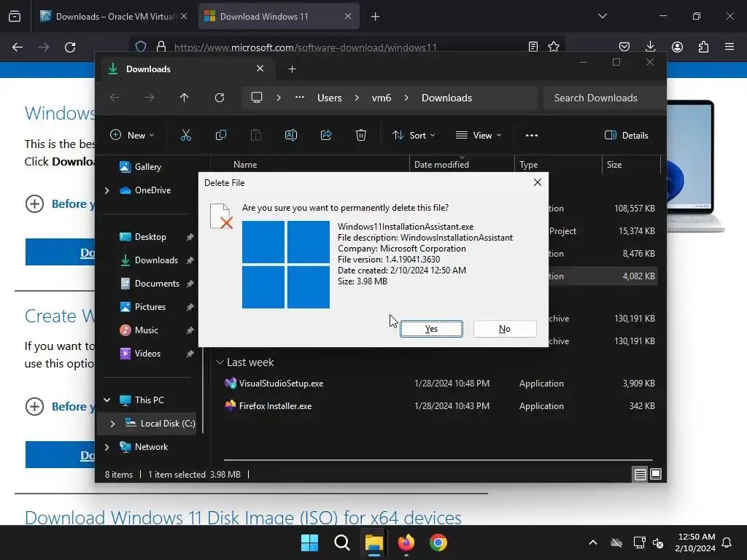
Task: Open the See more ellipsis menu
Action: tap(532, 135)
